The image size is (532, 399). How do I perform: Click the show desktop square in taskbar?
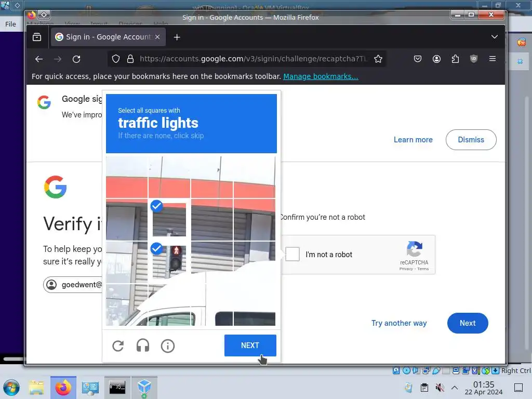click(x=518, y=388)
